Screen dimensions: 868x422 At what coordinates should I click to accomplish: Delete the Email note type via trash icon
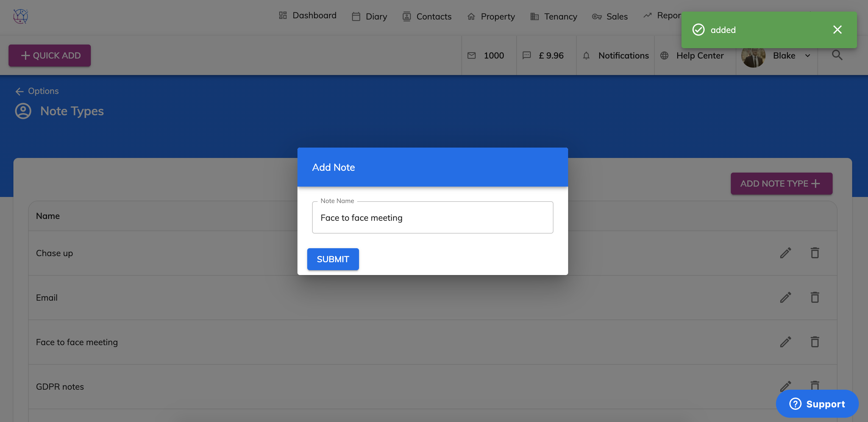(x=814, y=297)
